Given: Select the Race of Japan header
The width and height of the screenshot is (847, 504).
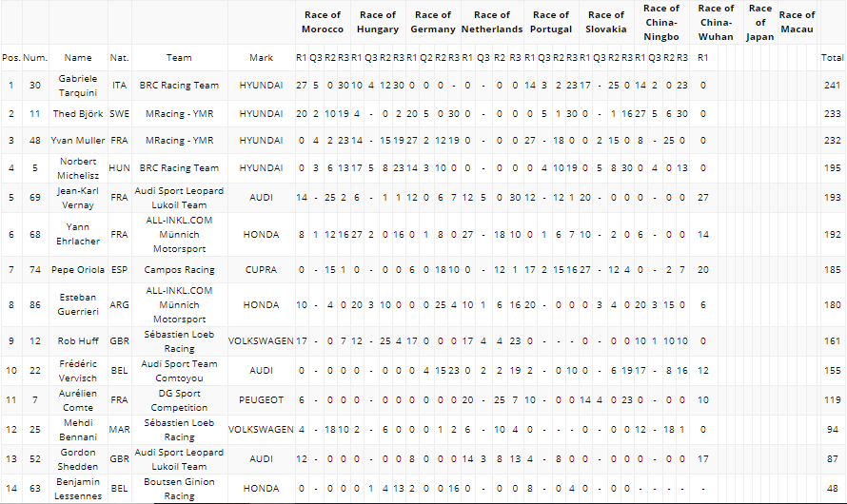Looking at the screenshot, I should click(x=760, y=22).
